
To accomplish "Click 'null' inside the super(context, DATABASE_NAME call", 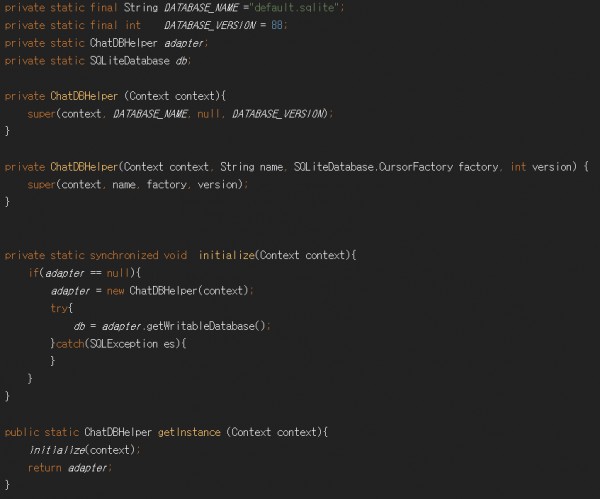I will coord(208,114).
